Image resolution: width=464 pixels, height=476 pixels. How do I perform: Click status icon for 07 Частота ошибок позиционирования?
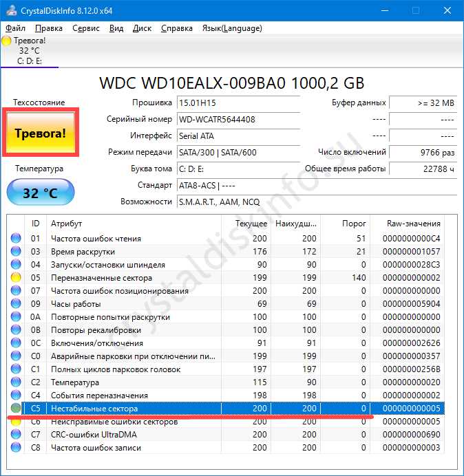pos(16,290)
